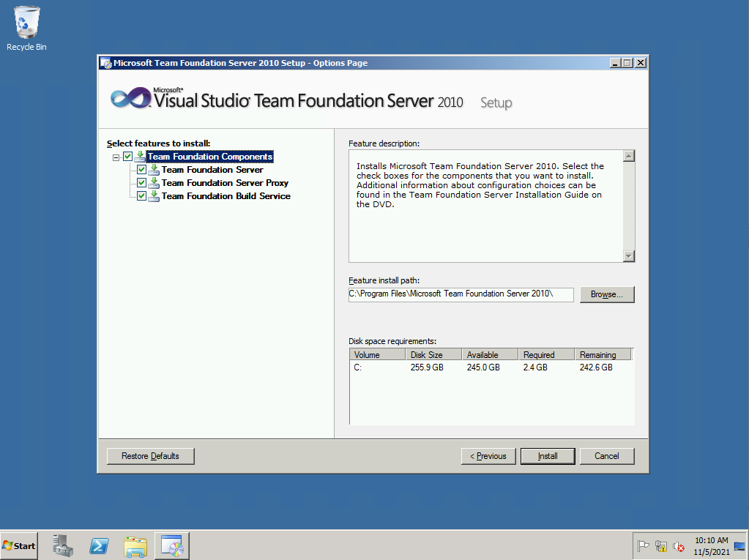Open the Start menu
Viewport: 749px width, 560px height.
click(20, 546)
